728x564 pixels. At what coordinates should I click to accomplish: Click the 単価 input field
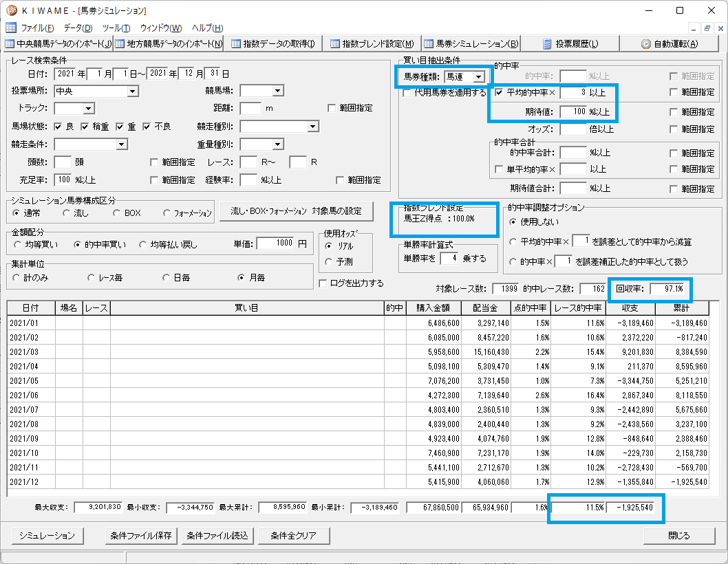[x=275, y=243]
